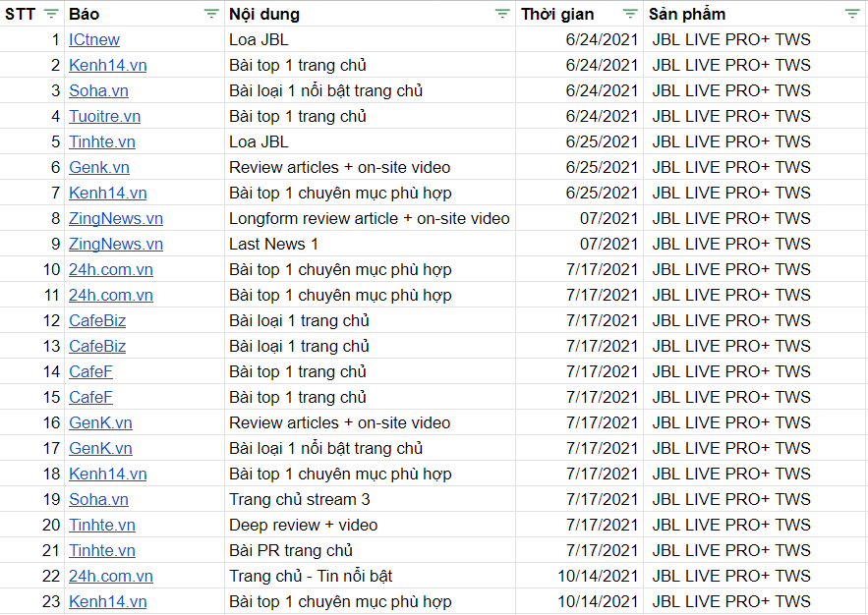Image resolution: width=868 pixels, height=615 pixels.
Task: Select the 'Loa JBL' cell in row 1
Action: (x=370, y=40)
